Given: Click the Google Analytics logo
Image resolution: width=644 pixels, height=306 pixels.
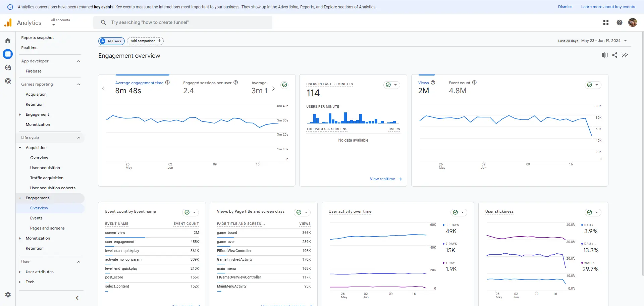Looking at the screenshot, I should point(8,22).
